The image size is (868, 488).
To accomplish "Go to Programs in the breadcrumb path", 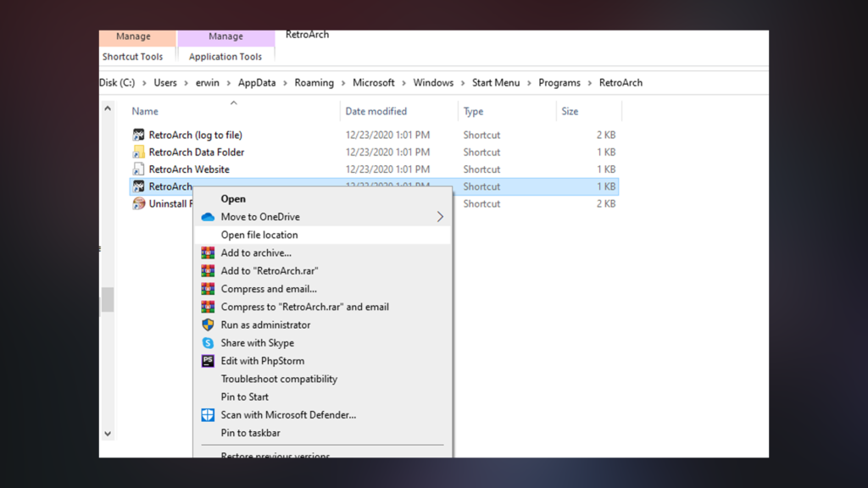I will [x=559, y=83].
